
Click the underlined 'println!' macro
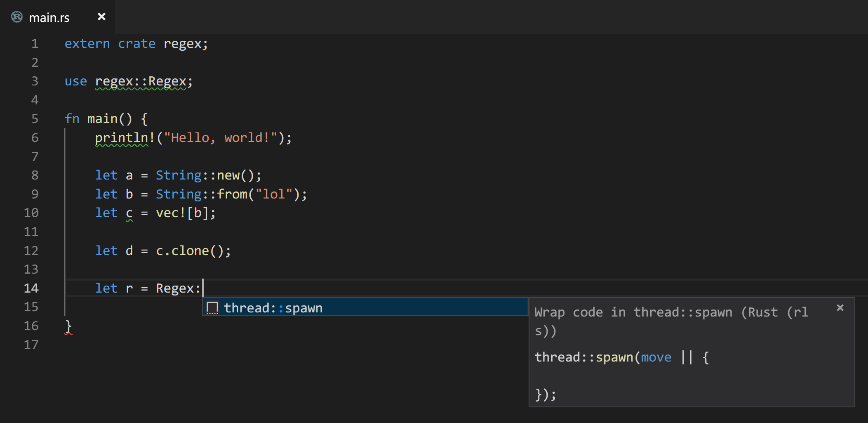(125, 138)
